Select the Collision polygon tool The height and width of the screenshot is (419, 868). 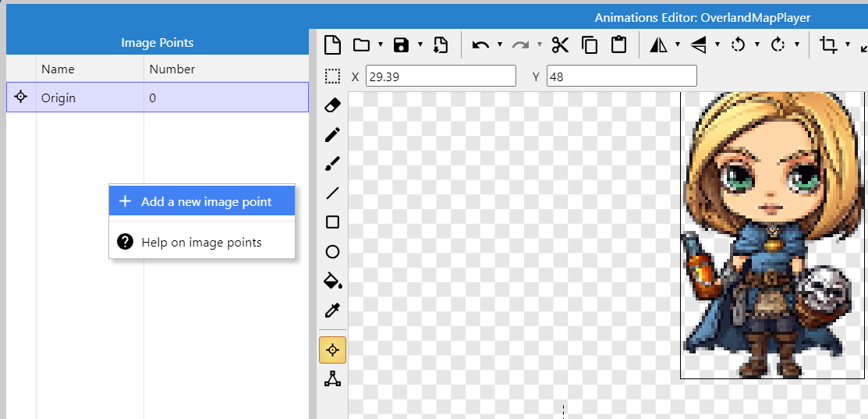(332, 378)
